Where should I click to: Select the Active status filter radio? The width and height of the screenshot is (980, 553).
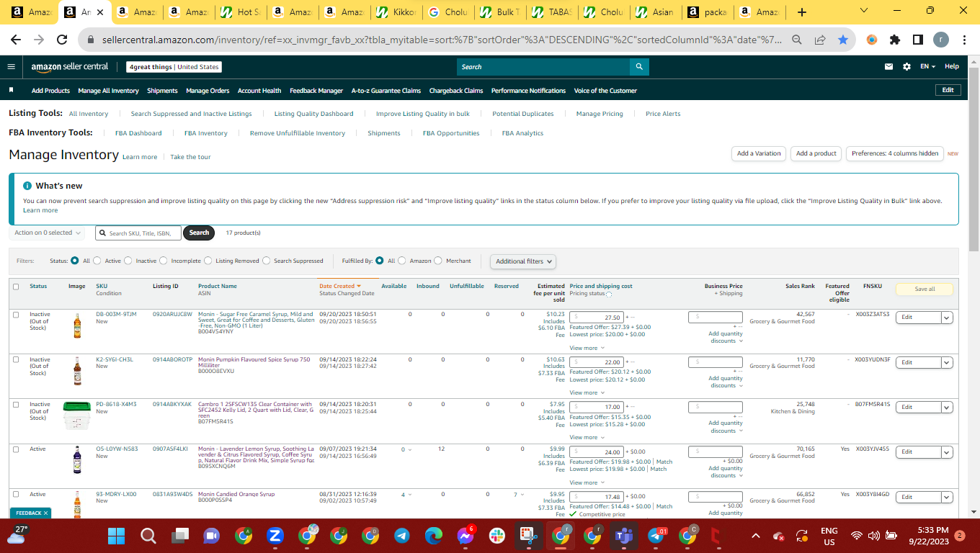point(98,261)
